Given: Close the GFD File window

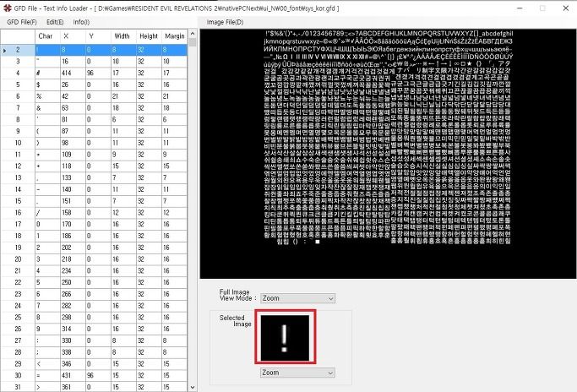Looking at the screenshot, I should [565, 8].
